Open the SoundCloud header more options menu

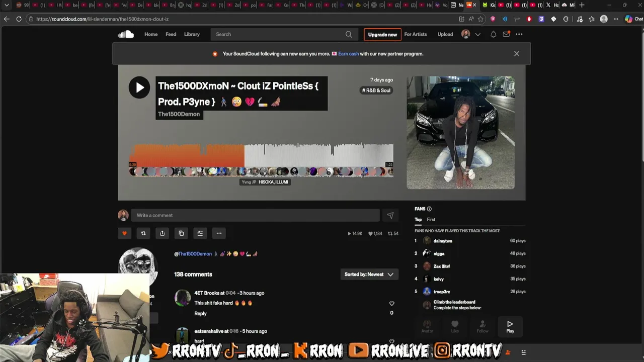[519, 34]
